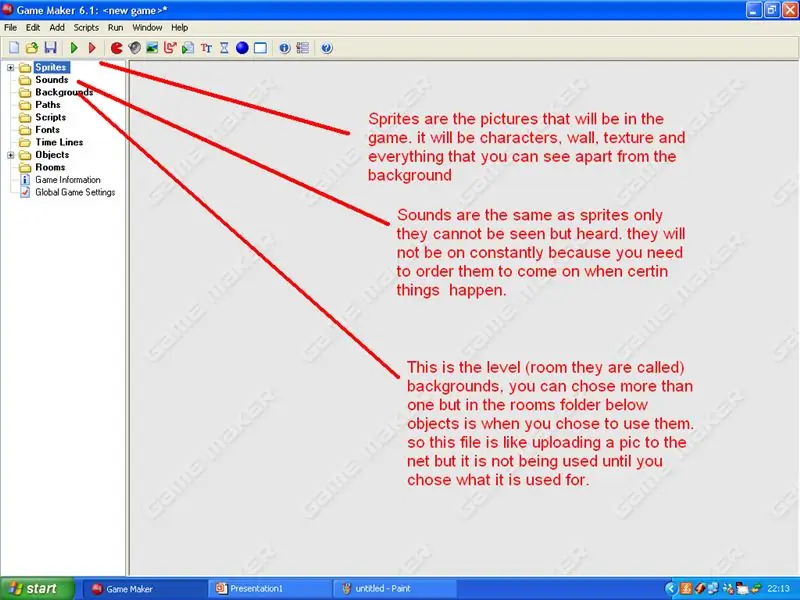Open the Scripts menu
800x600 pixels.
click(86, 28)
